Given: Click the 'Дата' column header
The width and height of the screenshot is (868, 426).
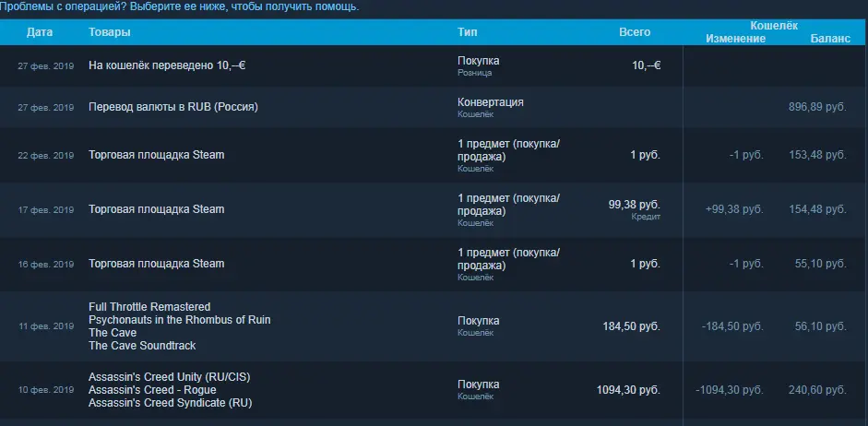Looking at the screenshot, I should point(40,32).
